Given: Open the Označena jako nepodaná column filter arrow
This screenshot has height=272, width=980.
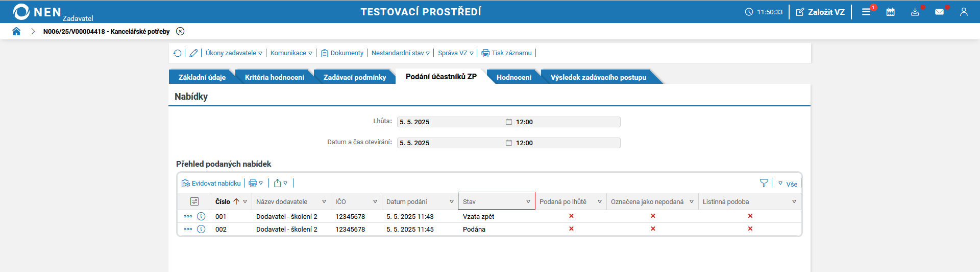Looking at the screenshot, I should [x=692, y=202].
